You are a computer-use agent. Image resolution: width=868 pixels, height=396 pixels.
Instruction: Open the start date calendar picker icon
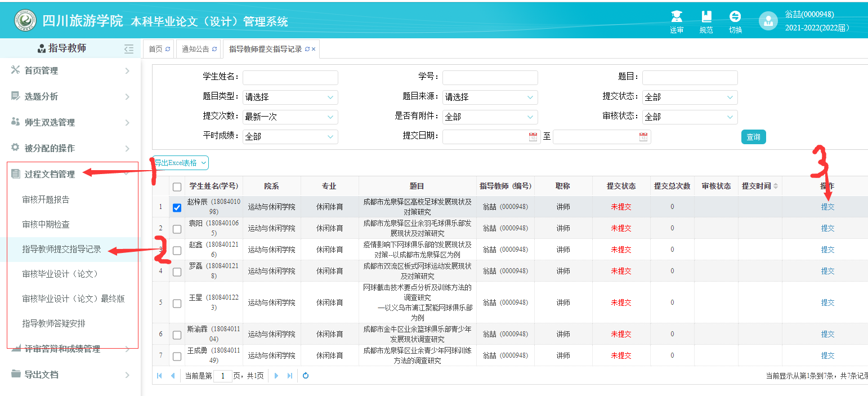pos(533,137)
